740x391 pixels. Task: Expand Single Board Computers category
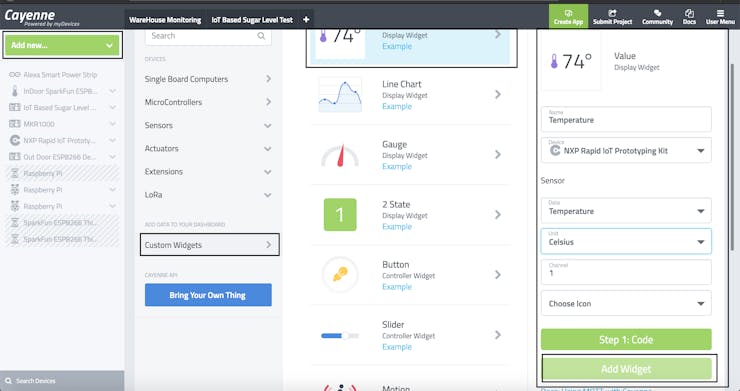(x=208, y=79)
